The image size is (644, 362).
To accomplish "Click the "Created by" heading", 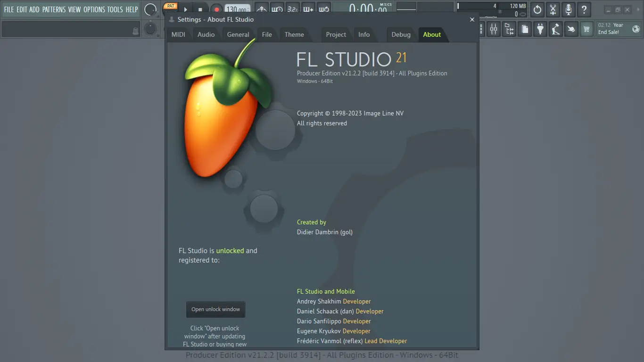I will click(312, 222).
